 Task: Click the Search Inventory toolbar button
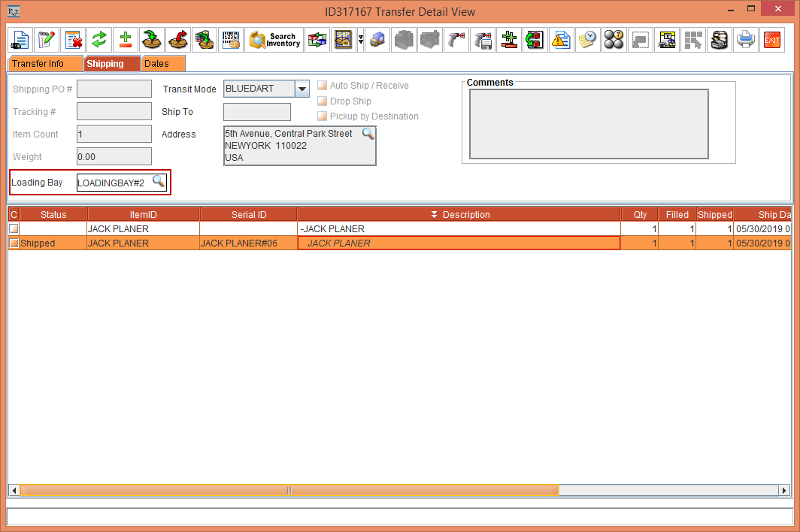pyautogui.click(x=275, y=40)
